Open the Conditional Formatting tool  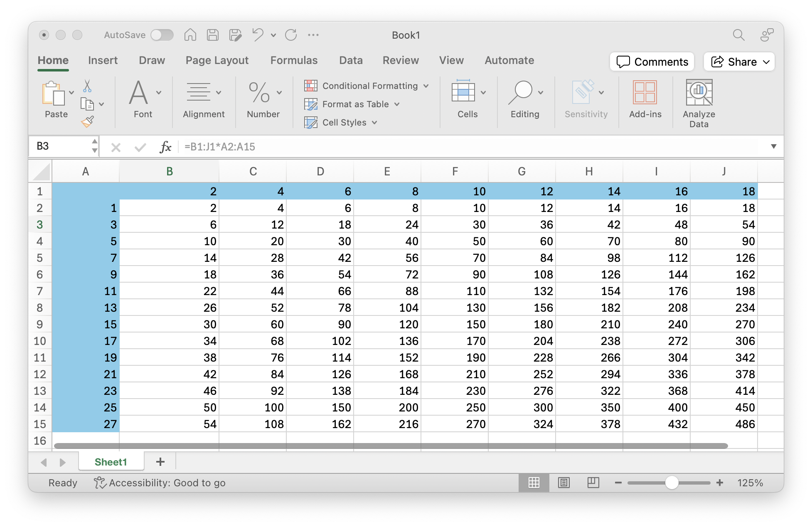[x=367, y=86]
